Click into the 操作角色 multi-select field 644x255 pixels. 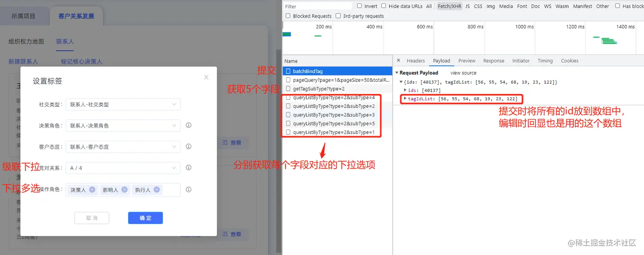point(123,190)
